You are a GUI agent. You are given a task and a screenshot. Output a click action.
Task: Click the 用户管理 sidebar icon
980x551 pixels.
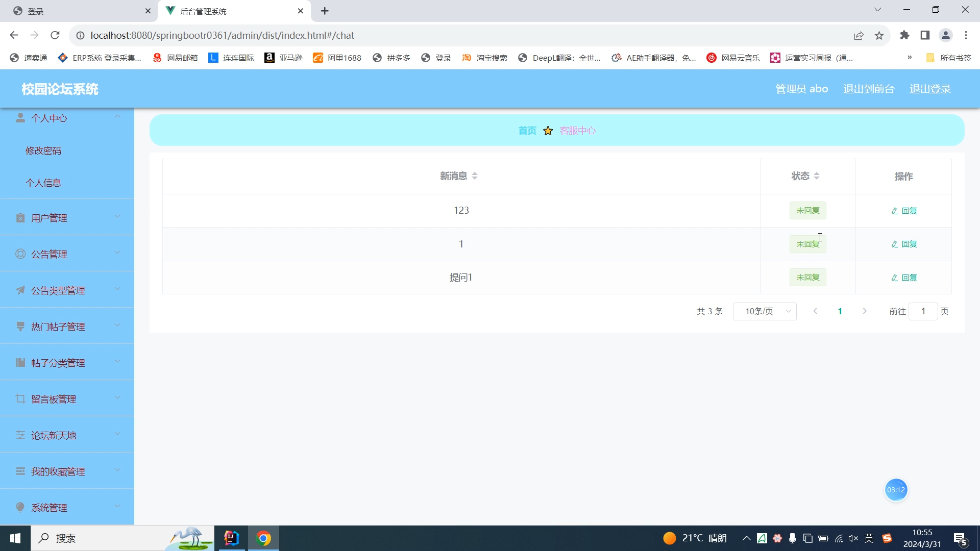(x=18, y=217)
